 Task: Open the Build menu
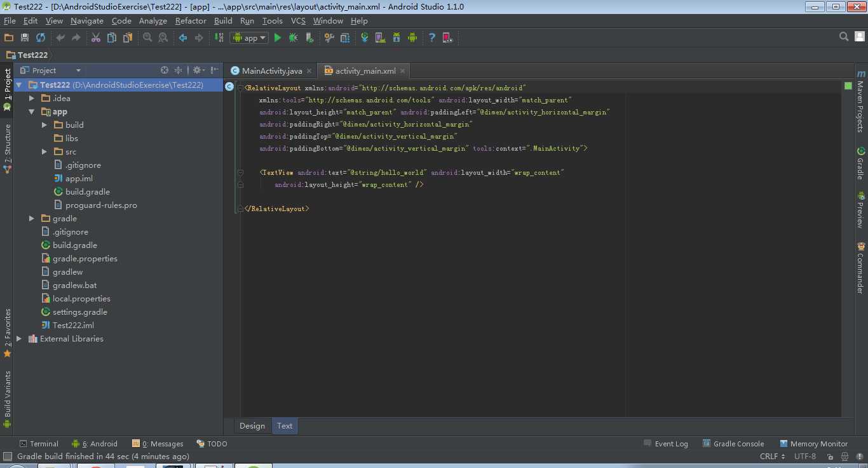(x=223, y=20)
